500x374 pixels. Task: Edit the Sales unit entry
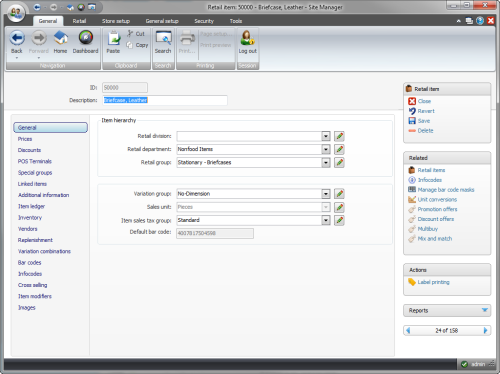[339, 207]
